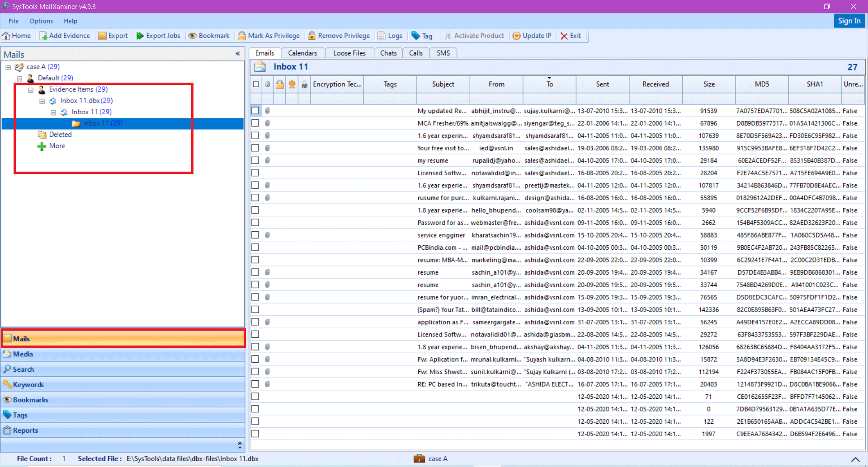
Task: Select the Export Jobs icon
Action: pyautogui.click(x=158, y=36)
